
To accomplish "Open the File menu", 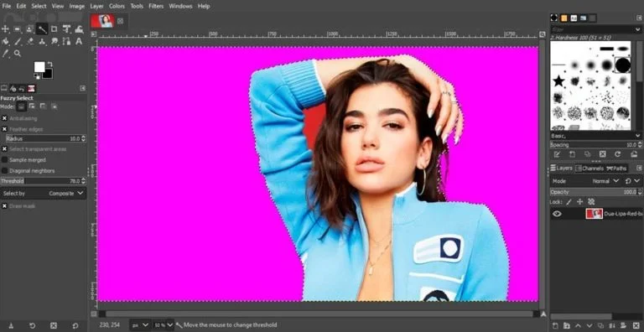I will click(7, 6).
